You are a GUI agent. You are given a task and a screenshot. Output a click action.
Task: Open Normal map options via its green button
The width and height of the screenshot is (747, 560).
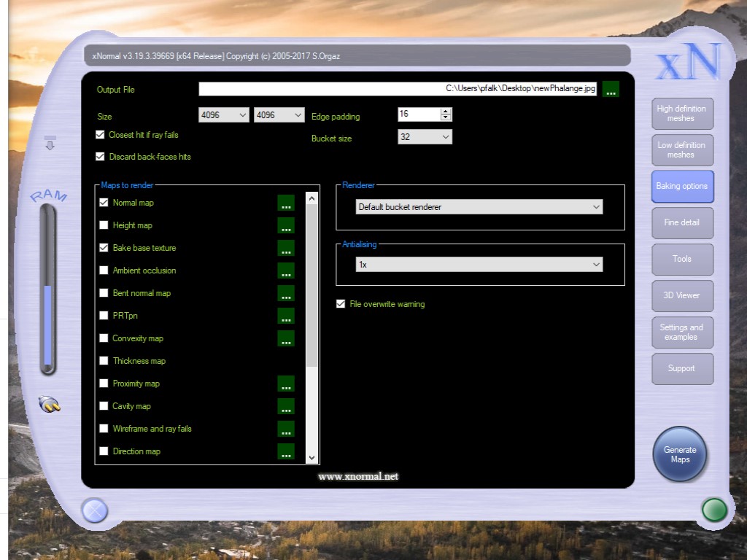pos(286,203)
